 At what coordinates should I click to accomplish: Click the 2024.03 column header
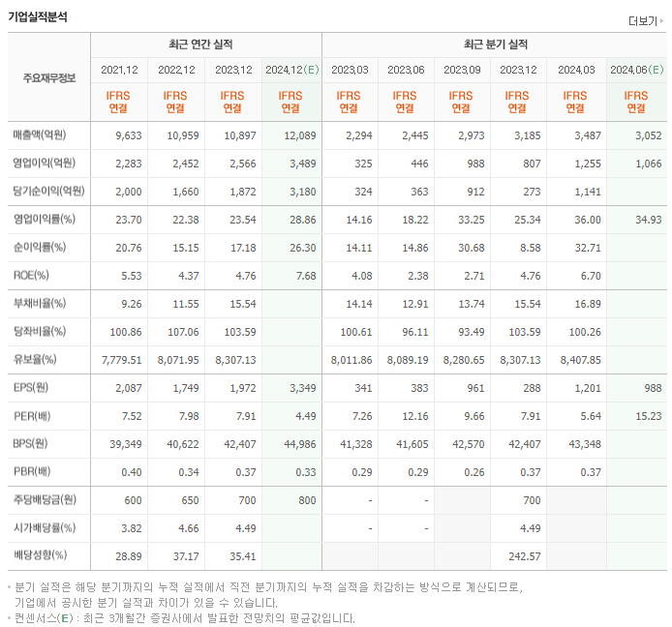coord(576,70)
